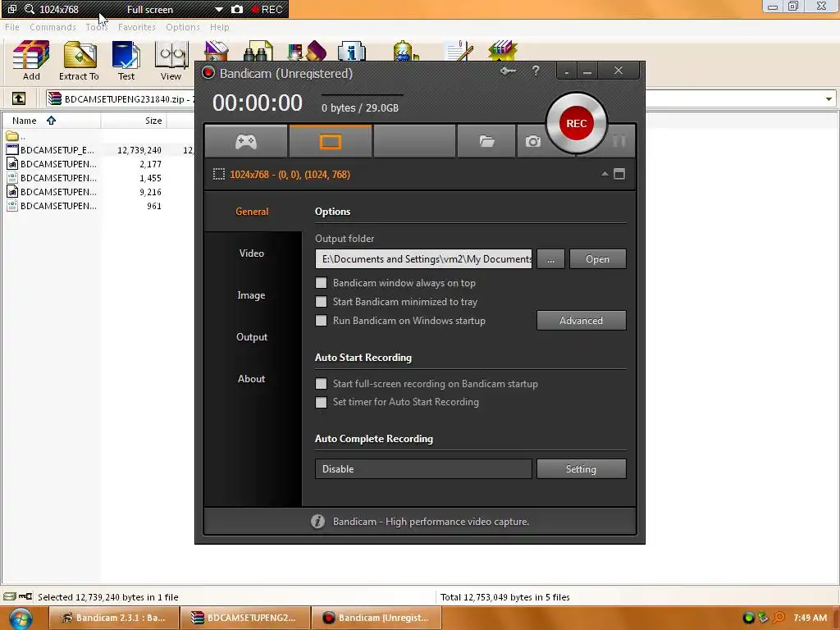Click the clock showing 7:49 AM
This screenshot has height=630, width=840.
[810, 618]
